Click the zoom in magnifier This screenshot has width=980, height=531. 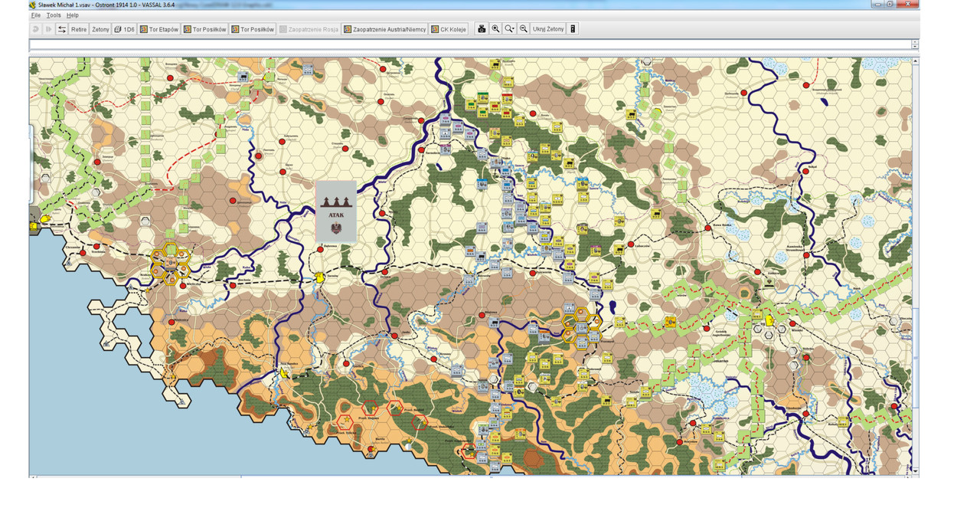coord(495,29)
